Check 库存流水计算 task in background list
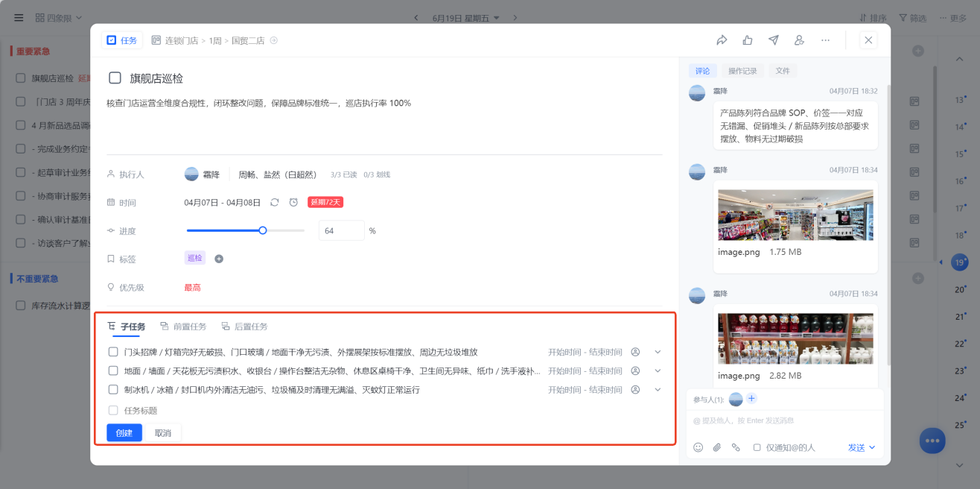980x489 pixels. click(x=21, y=305)
